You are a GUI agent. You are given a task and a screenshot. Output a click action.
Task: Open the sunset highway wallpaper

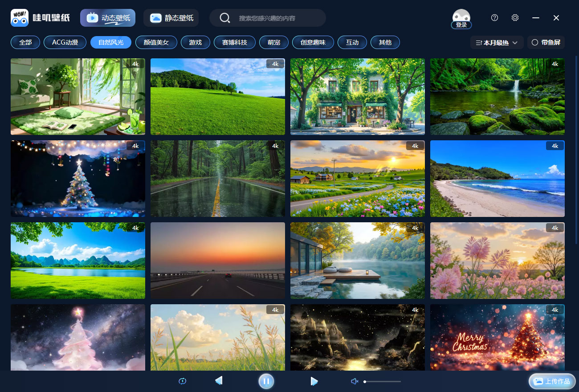point(218,261)
